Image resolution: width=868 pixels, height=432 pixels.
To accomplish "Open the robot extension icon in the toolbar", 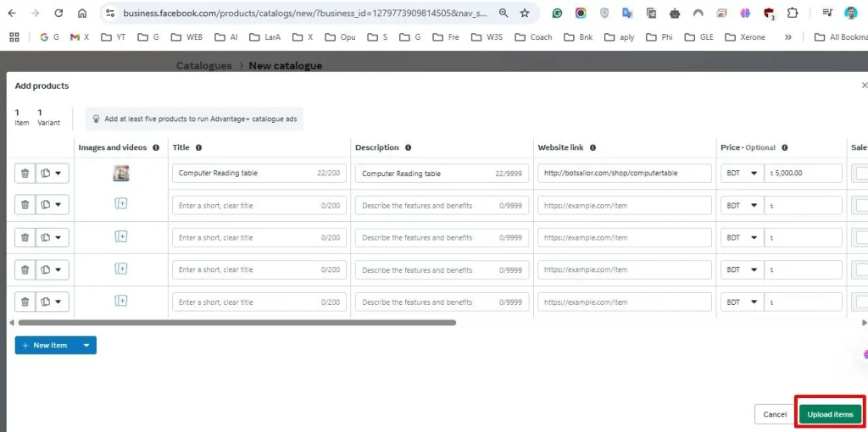I will 674,13.
